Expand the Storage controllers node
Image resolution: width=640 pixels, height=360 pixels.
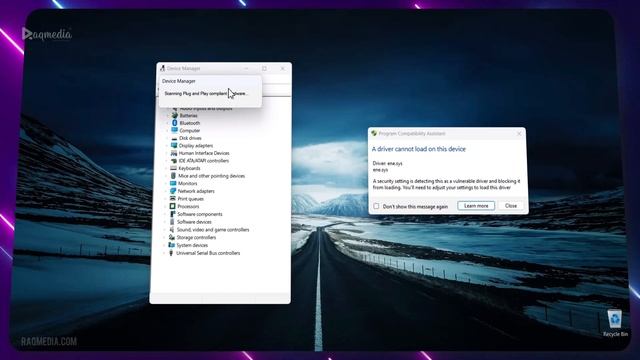pyautogui.click(x=164, y=238)
